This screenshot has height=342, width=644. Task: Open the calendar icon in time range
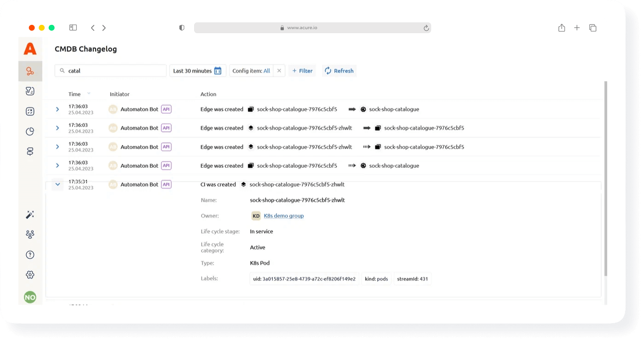coord(218,71)
